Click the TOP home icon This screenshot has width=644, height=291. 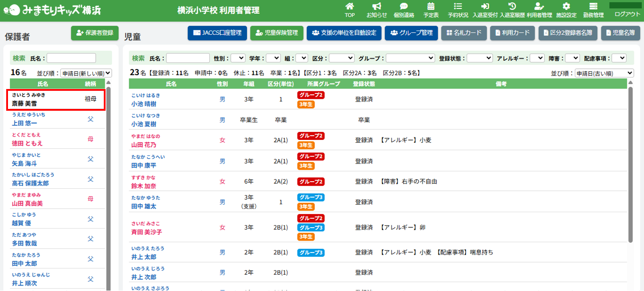point(349,7)
